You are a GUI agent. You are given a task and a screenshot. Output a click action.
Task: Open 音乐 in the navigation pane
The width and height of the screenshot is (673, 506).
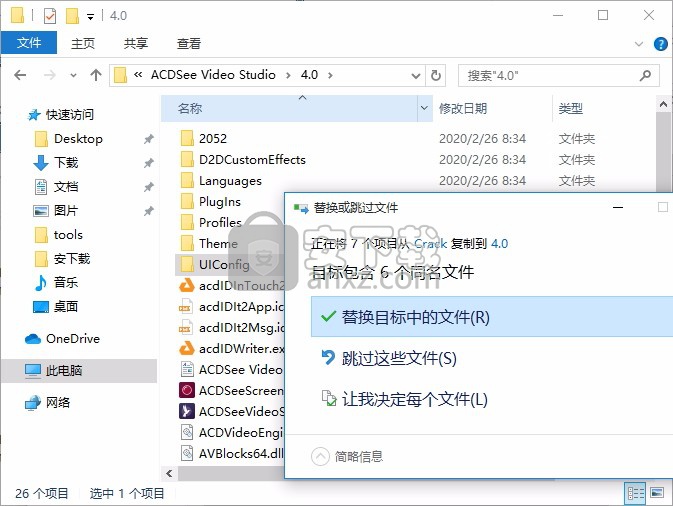coord(66,282)
